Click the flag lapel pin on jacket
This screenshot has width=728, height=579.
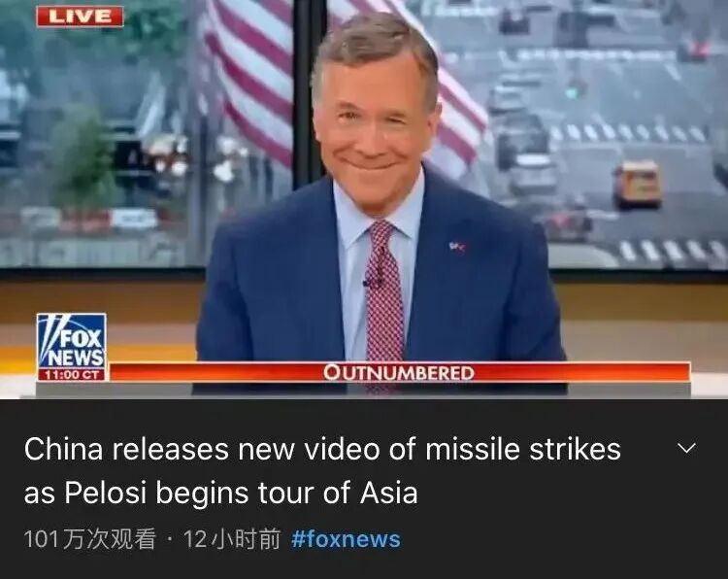pyautogui.click(x=457, y=247)
